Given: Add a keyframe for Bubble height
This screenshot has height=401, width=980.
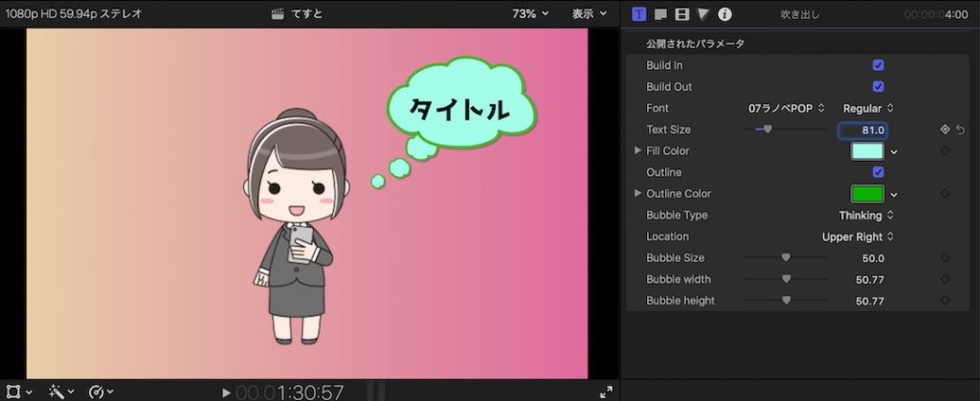Looking at the screenshot, I should [945, 301].
